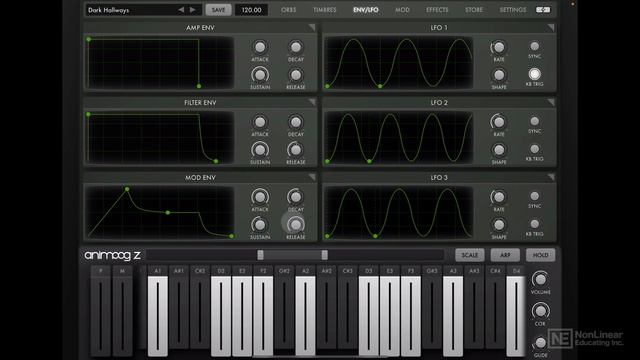Click the MOD ENV Attack knob
Viewport: 640px width, 360px height.
[260, 197]
